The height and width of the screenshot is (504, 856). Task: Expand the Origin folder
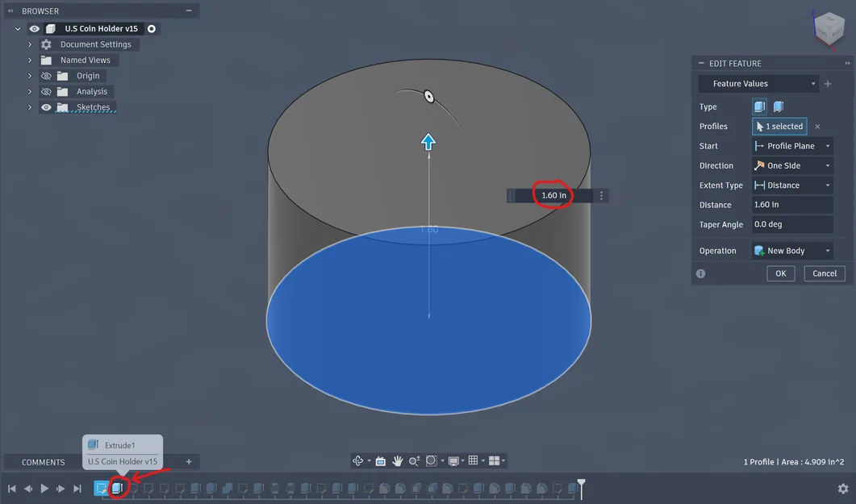point(30,76)
